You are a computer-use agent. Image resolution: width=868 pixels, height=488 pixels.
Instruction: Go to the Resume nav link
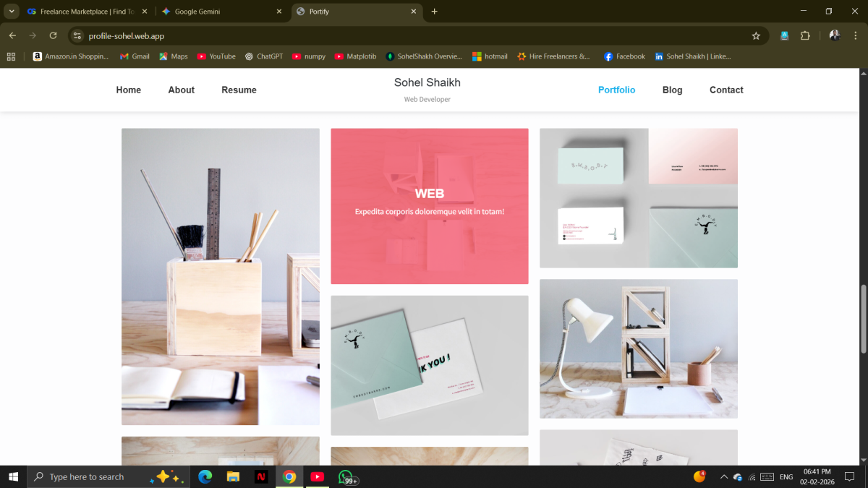pyautogui.click(x=239, y=90)
